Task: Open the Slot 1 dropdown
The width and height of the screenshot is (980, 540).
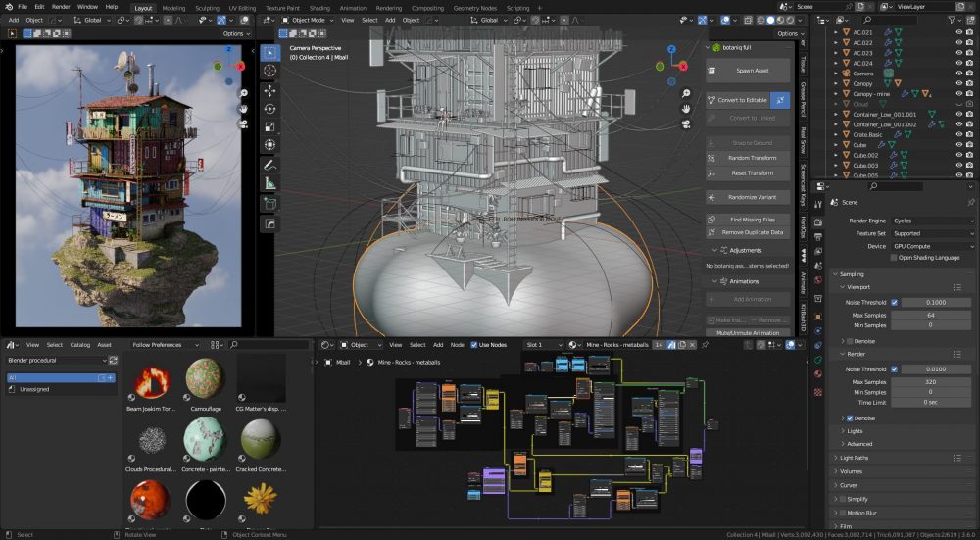Action: pos(543,345)
